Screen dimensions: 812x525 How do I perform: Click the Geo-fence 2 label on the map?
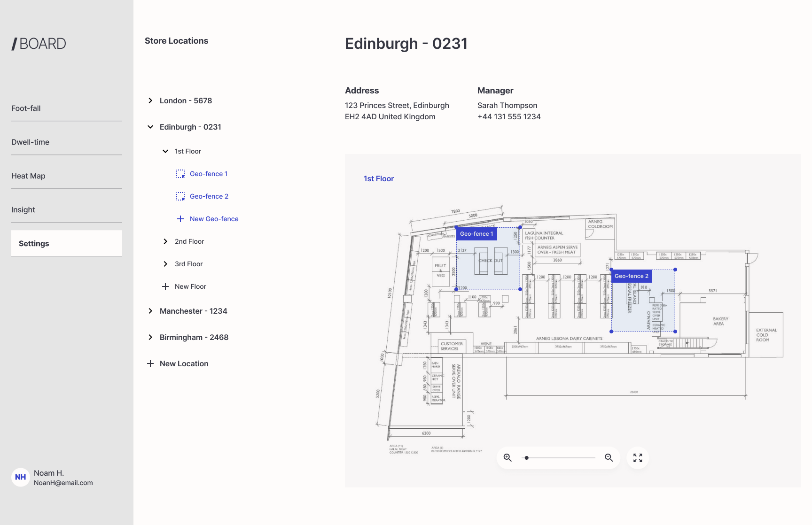point(632,276)
